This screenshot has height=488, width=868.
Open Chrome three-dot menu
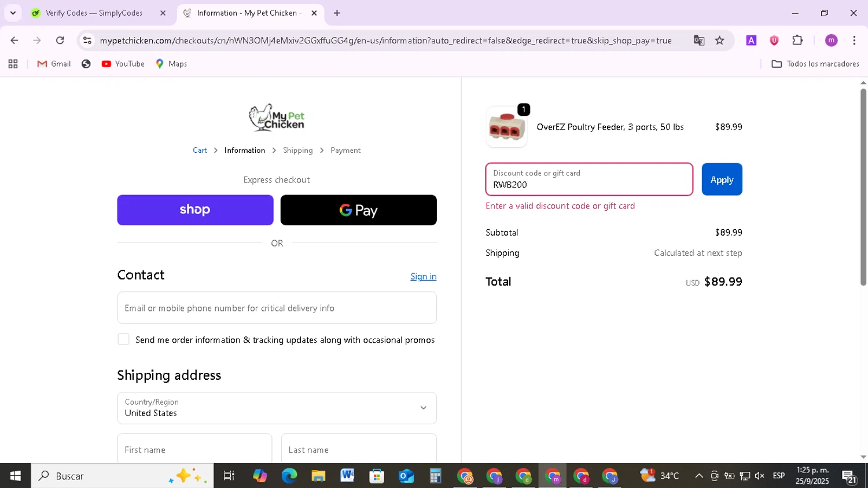coord(854,41)
